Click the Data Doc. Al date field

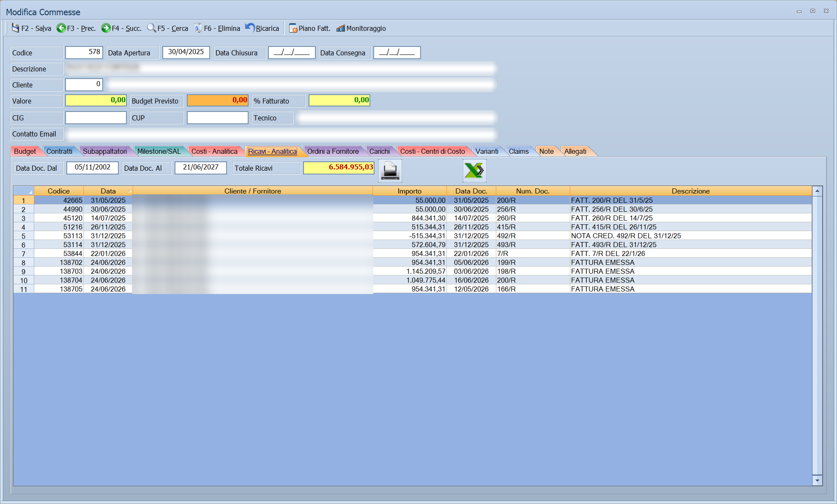201,168
